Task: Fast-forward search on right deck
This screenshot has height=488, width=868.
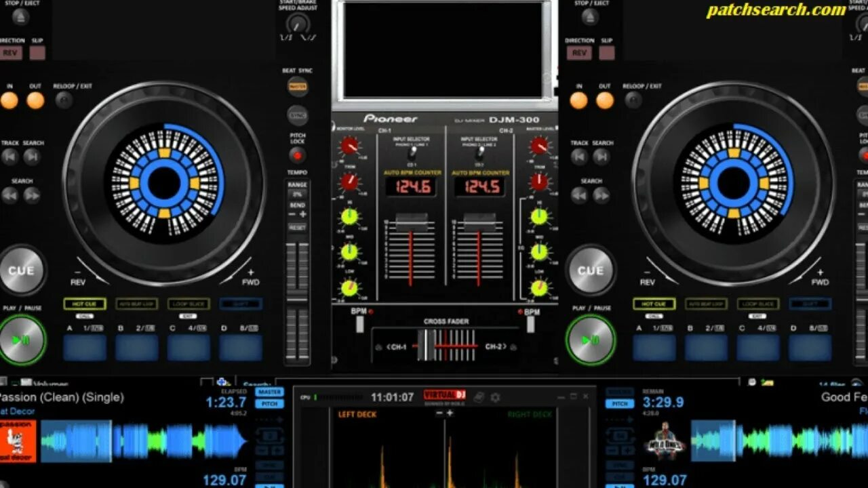Action: pos(601,195)
